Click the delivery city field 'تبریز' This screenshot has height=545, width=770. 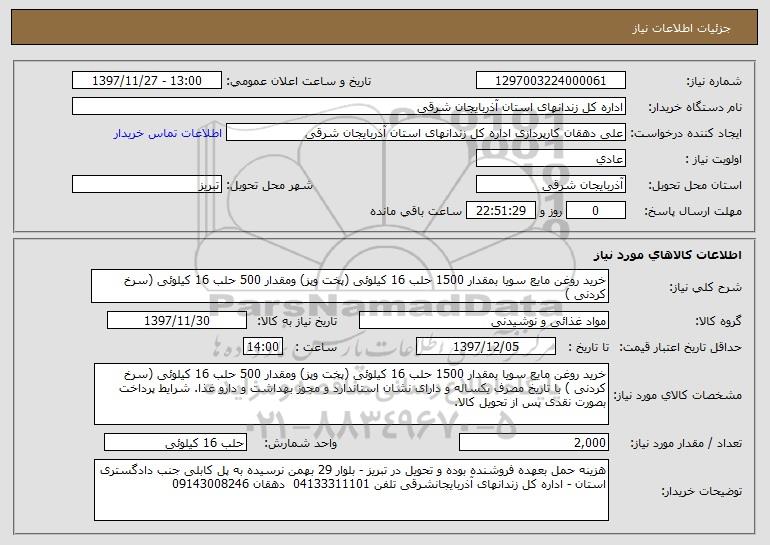pyautogui.click(x=147, y=185)
